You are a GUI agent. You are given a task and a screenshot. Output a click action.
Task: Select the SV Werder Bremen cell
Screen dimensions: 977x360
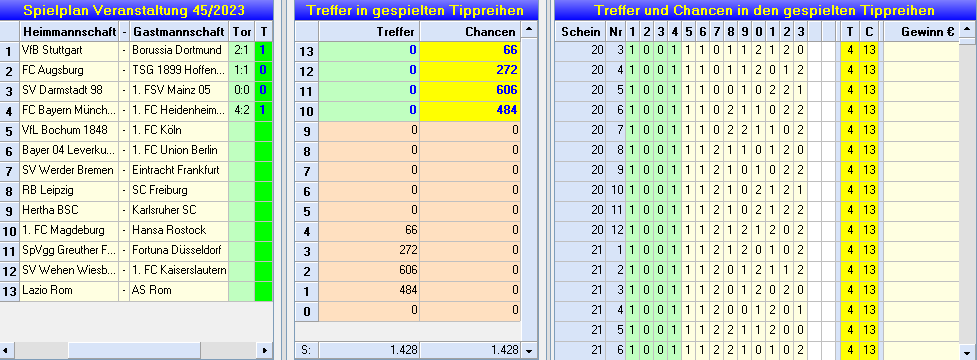tap(69, 170)
